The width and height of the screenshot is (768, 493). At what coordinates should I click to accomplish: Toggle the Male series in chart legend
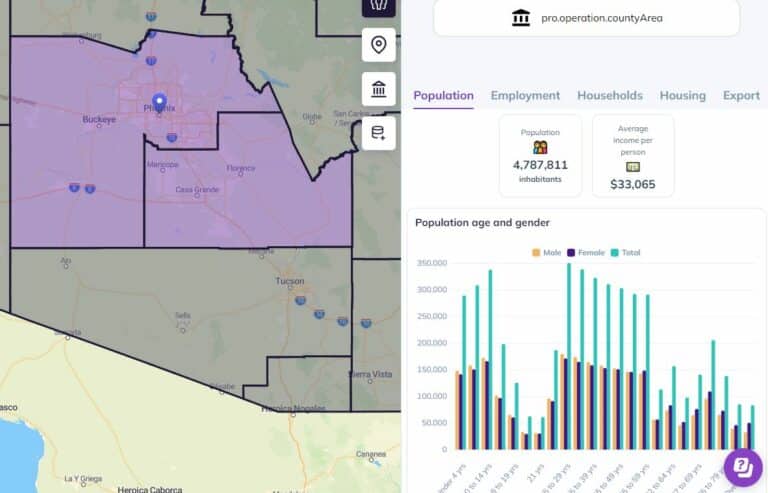click(x=547, y=253)
